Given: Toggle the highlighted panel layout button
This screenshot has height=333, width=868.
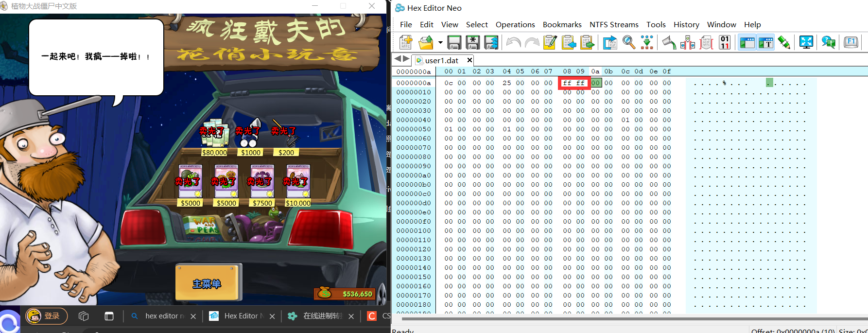Looking at the screenshot, I should (x=747, y=43).
